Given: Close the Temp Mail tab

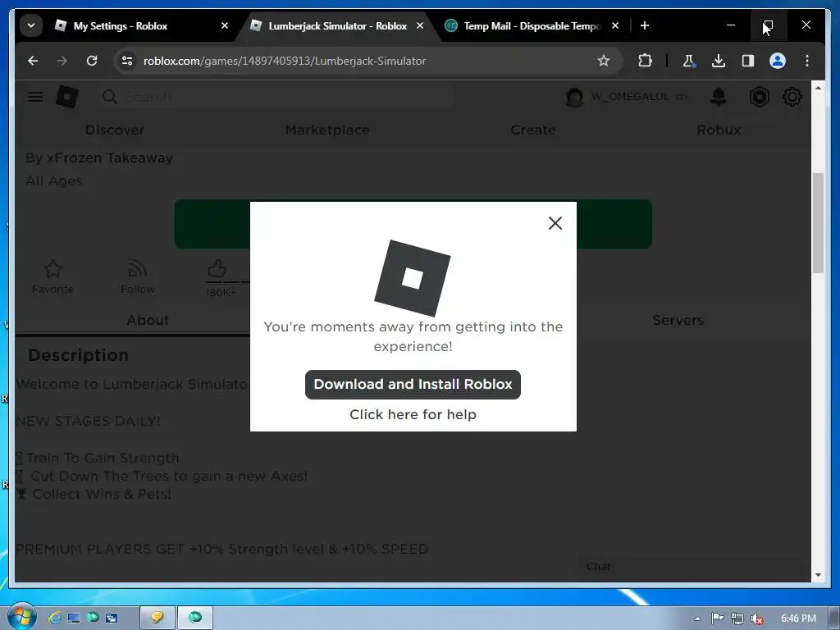Looking at the screenshot, I should [x=615, y=25].
